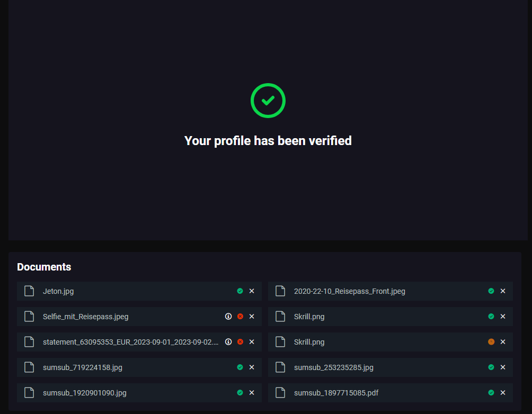Image resolution: width=532 pixels, height=414 pixels.
Task: Remove the sumsub_253235285.jpg document
Action: (x=503, y=367)
